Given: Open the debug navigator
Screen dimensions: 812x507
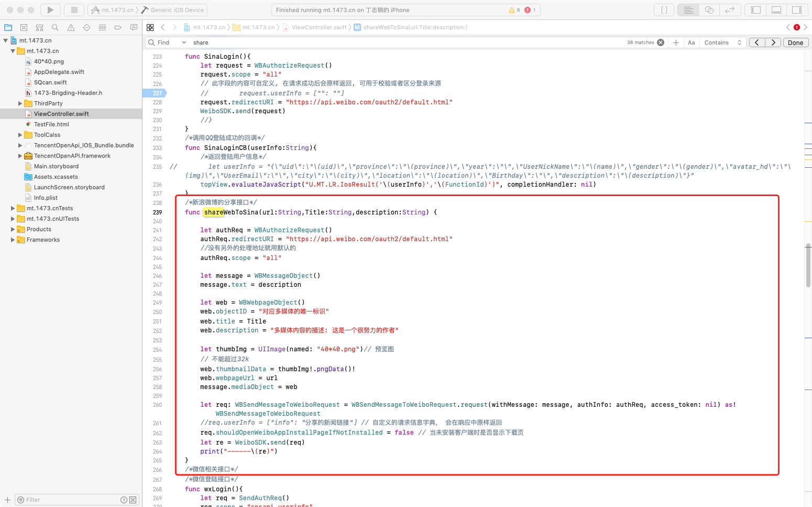Looking at the screenshot, I should [102, 27].
